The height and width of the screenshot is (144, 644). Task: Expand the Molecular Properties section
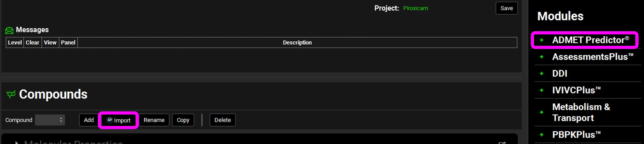[17, 142]
